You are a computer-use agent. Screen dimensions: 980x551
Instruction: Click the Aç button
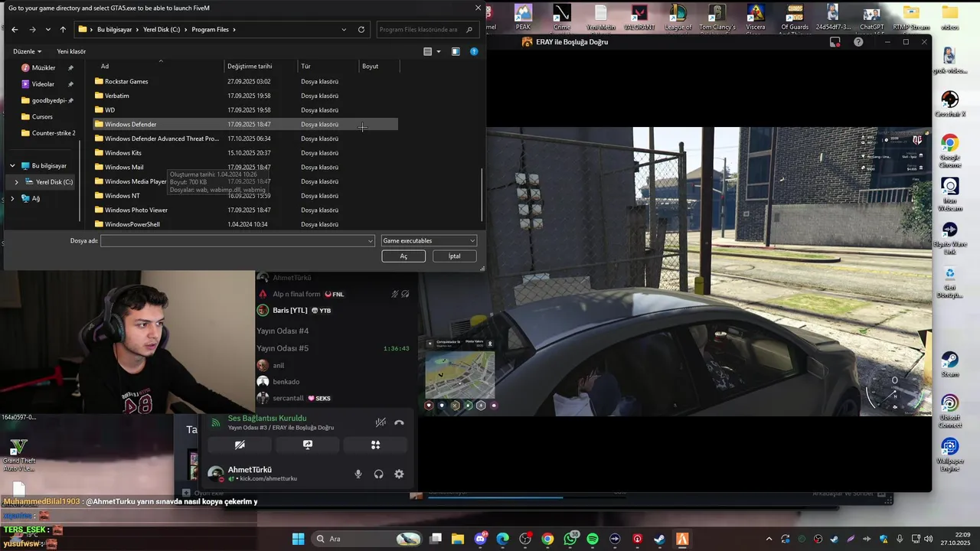403,256
